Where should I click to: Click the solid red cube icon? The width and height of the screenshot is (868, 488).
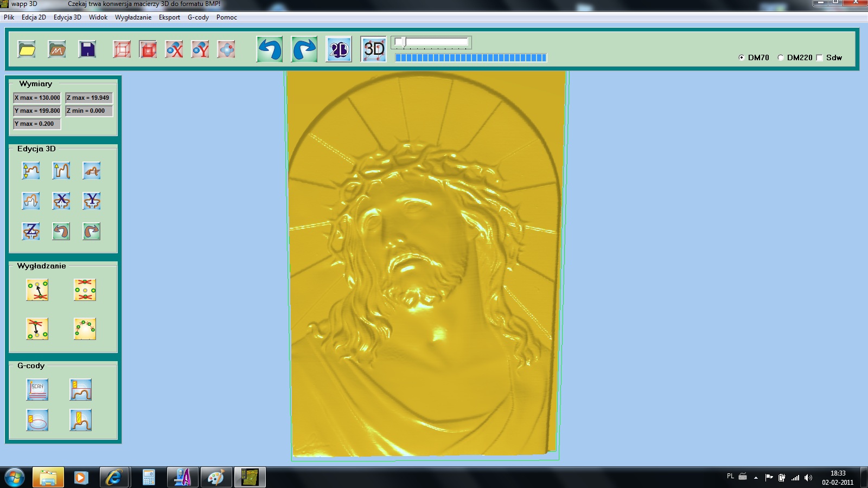148,49
